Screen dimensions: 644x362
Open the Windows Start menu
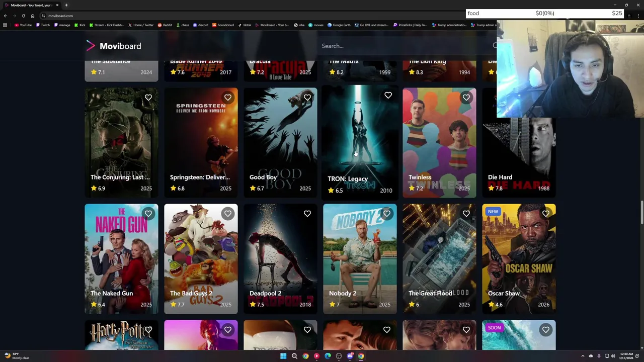coord(283,356)
